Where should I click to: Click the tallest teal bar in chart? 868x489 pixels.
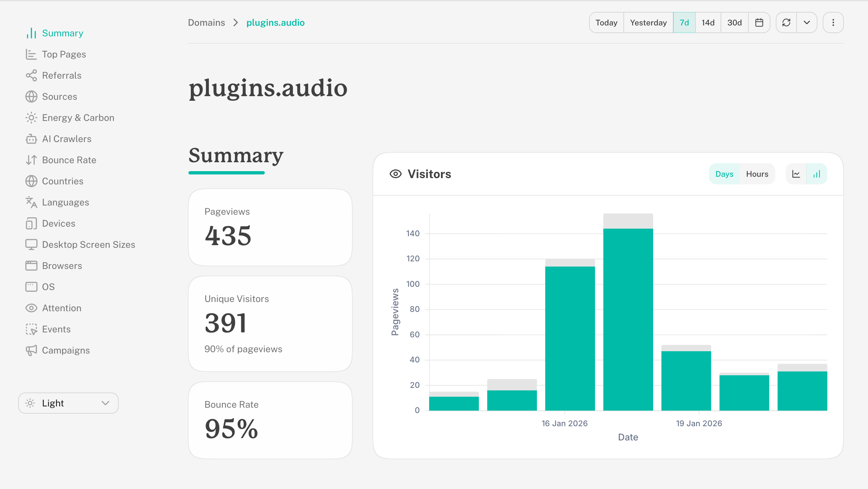[628, 319]
